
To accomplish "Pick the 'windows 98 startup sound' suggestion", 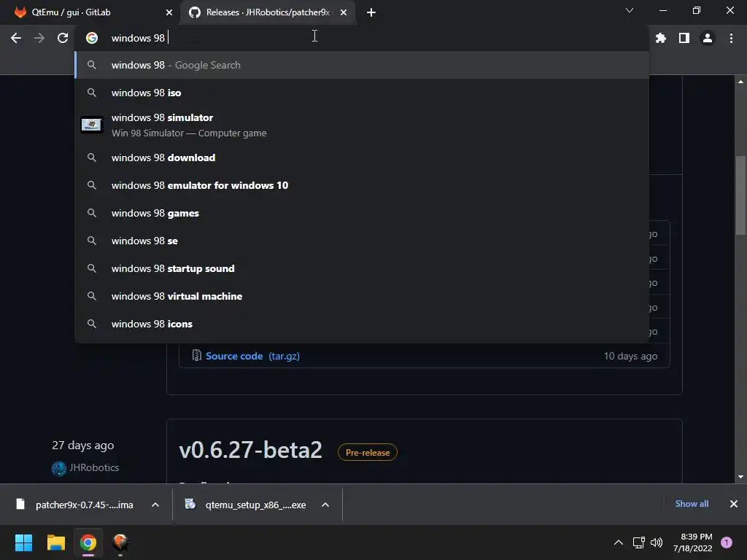I will [362, 268].
